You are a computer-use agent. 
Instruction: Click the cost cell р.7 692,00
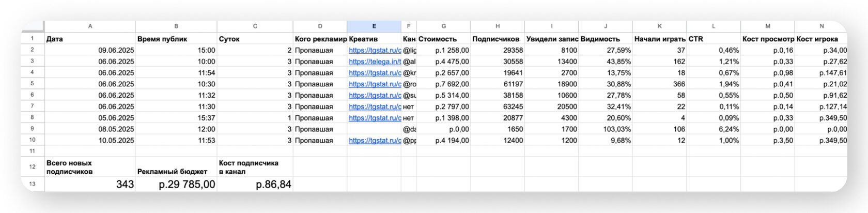pos(443,84)
